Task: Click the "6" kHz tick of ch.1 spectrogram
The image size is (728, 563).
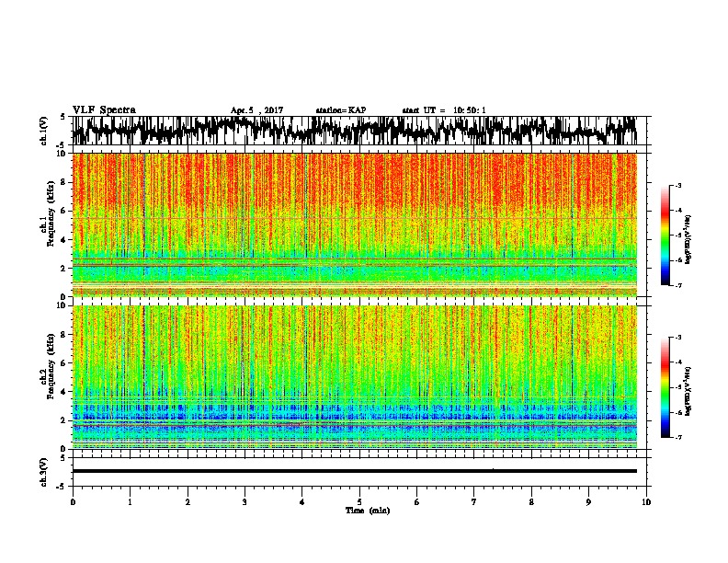Action: (x=64, y=211)
